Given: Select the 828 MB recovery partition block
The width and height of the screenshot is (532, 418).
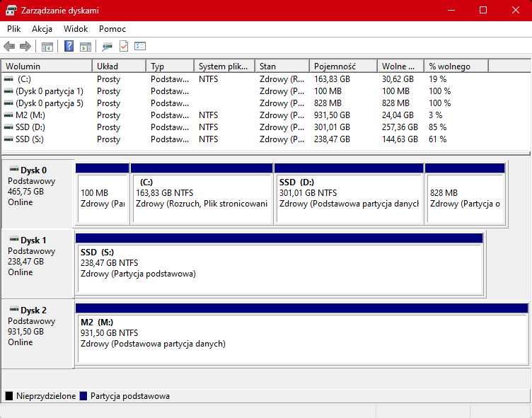Looking at the screenshot, I should (x=466, y=194).
